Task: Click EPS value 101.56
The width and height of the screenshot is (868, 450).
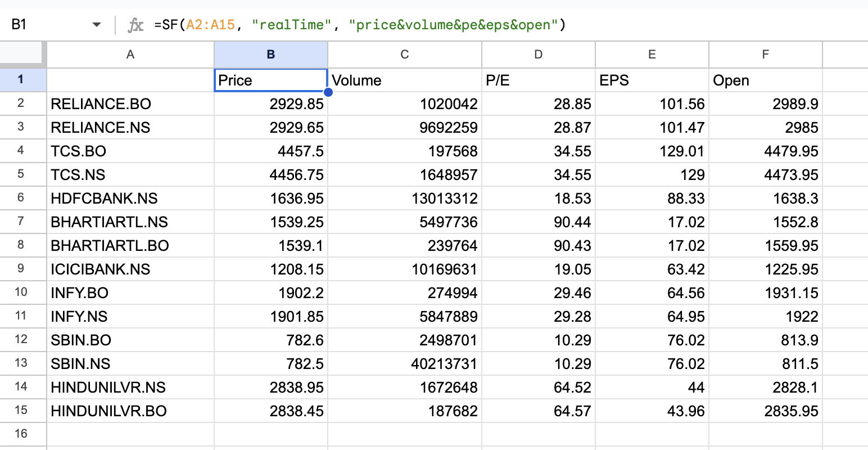Action: pos(652,103)
